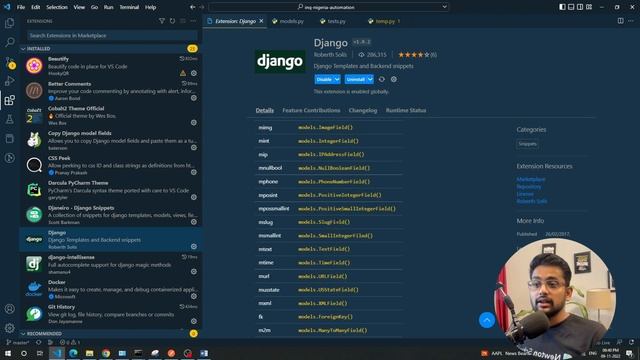Open the Selection menu
This screenshot has height=360, width=640.
(x=57, y=7)
